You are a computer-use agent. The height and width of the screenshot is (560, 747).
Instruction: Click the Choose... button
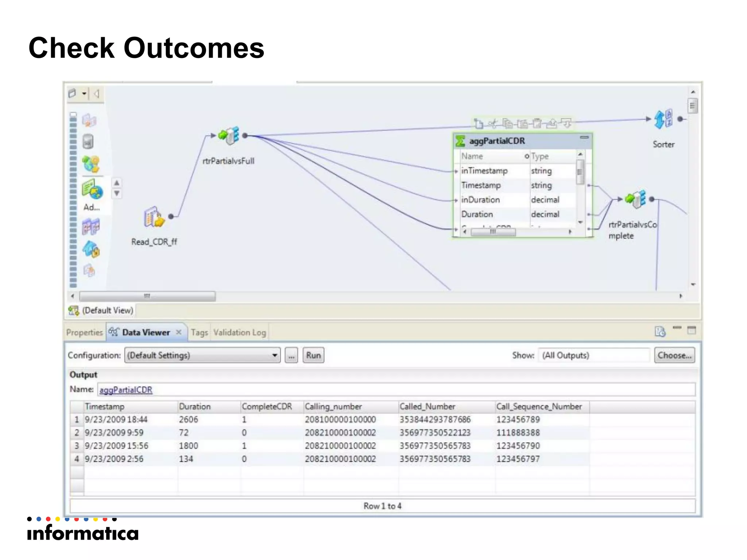674,355
